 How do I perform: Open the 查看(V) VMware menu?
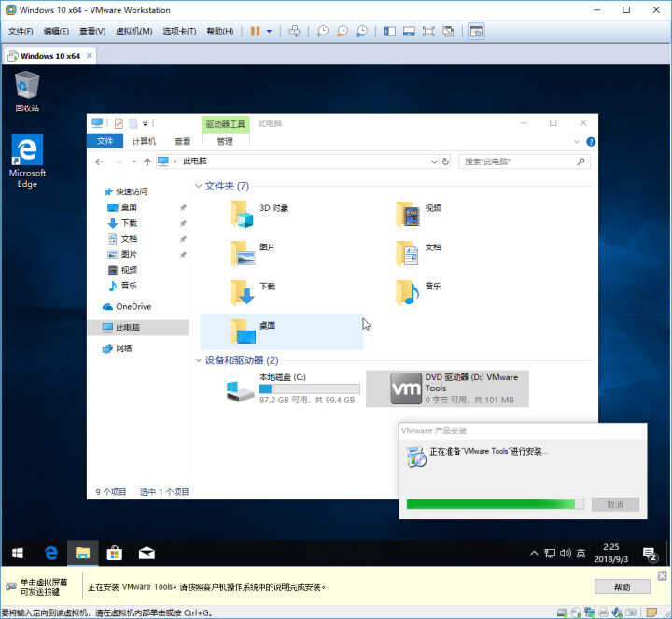point(92,32)
